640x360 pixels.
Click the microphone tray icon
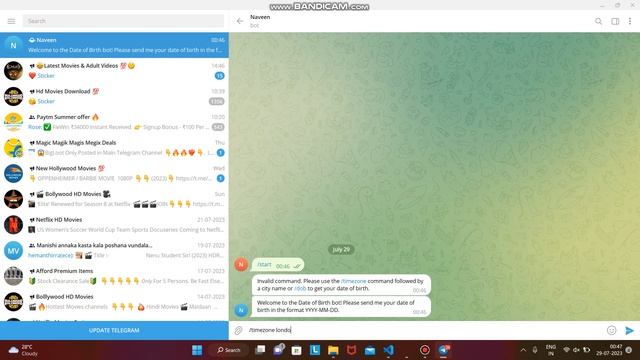[x=535, y=350]
